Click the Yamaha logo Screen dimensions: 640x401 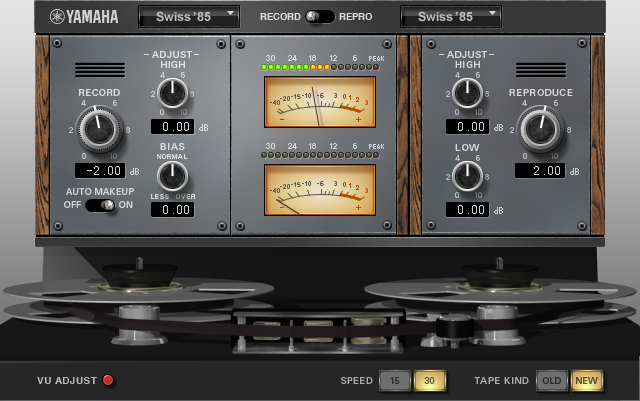click(84, 17)
